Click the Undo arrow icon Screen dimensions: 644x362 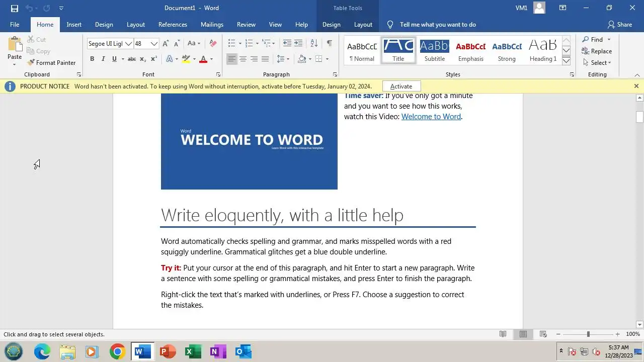coord(29,8)
